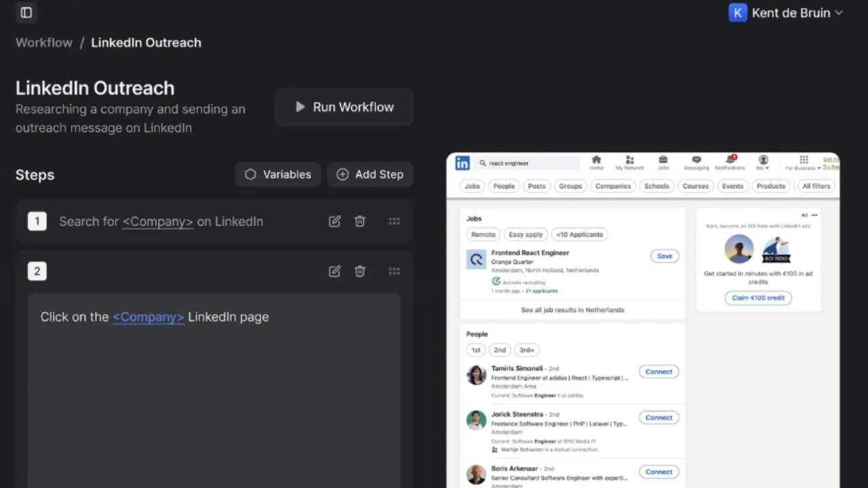Image resolution: width=868 pixels, height=488 pixels.
Task: Click the LinkedIn logo in preview
Action: (x=462, y=163)
